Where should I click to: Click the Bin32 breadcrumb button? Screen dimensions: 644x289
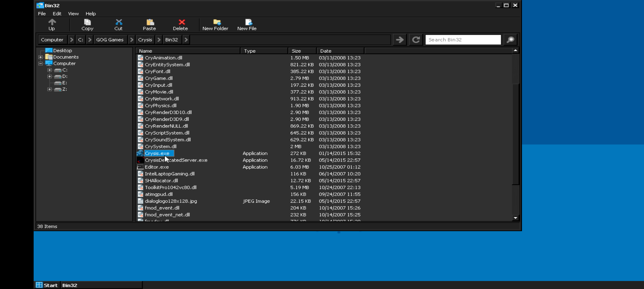(171, 40)
